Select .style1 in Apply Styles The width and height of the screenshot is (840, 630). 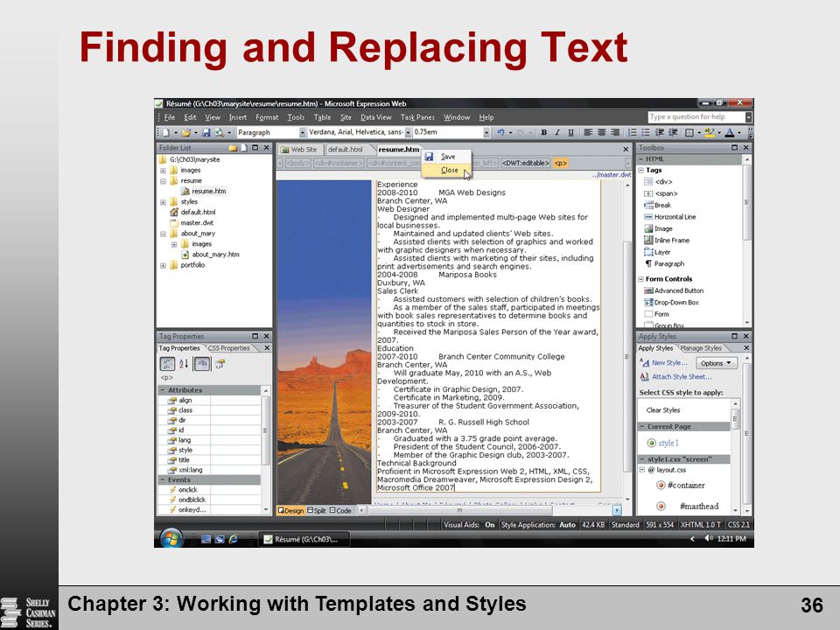coord(662,443)
